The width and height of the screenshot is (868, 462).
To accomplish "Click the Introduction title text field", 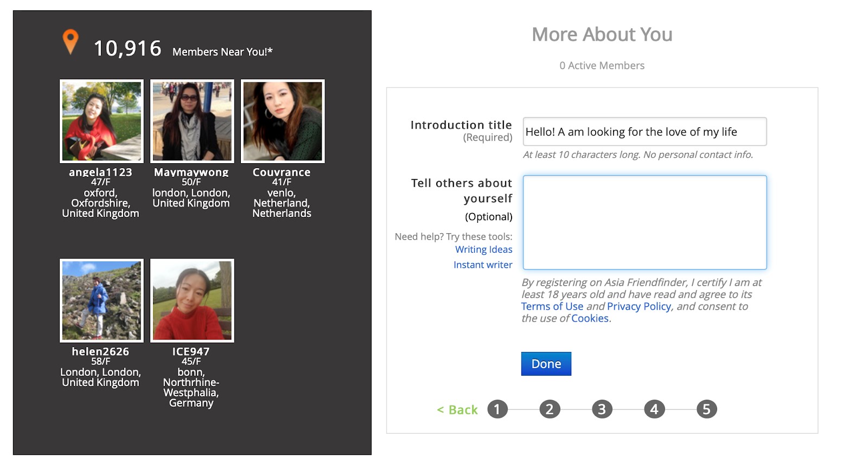I will tap(644, 132).
